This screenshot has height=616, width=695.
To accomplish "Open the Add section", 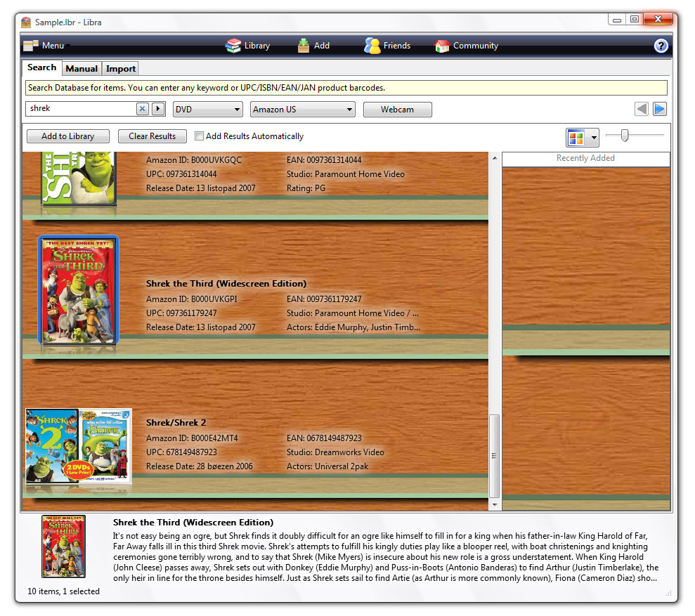I will [314, 45].
